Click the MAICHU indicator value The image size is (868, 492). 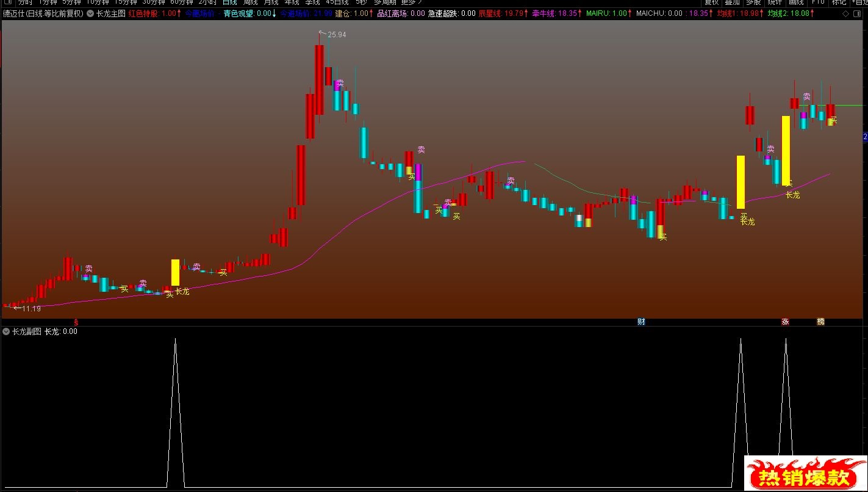(659, 13)
